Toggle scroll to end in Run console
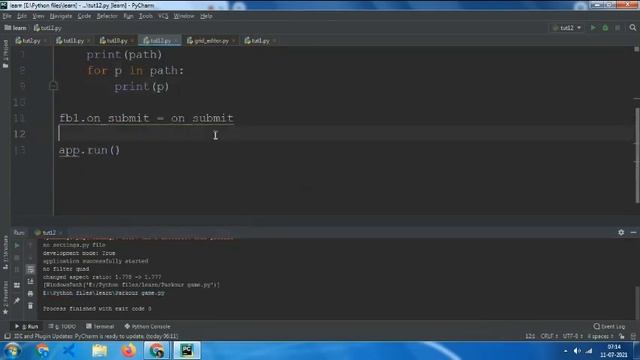The width and height of the screenshot is (640, 360). coord(30,282)
